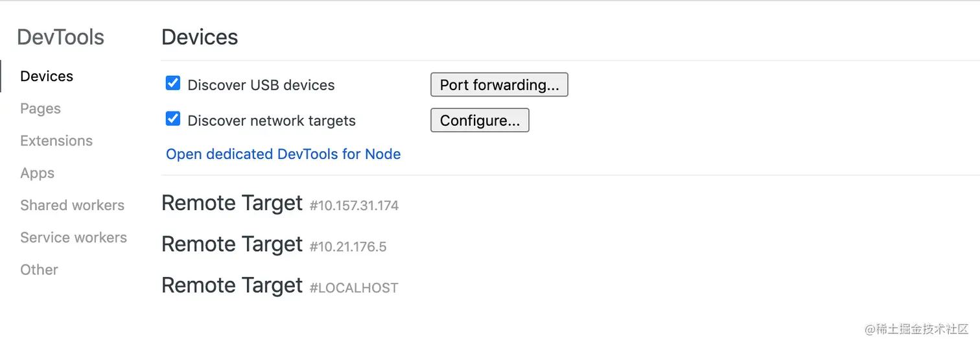Select the Other sidebar item
This screenshot has height=347, width=980.
point(39,270)
